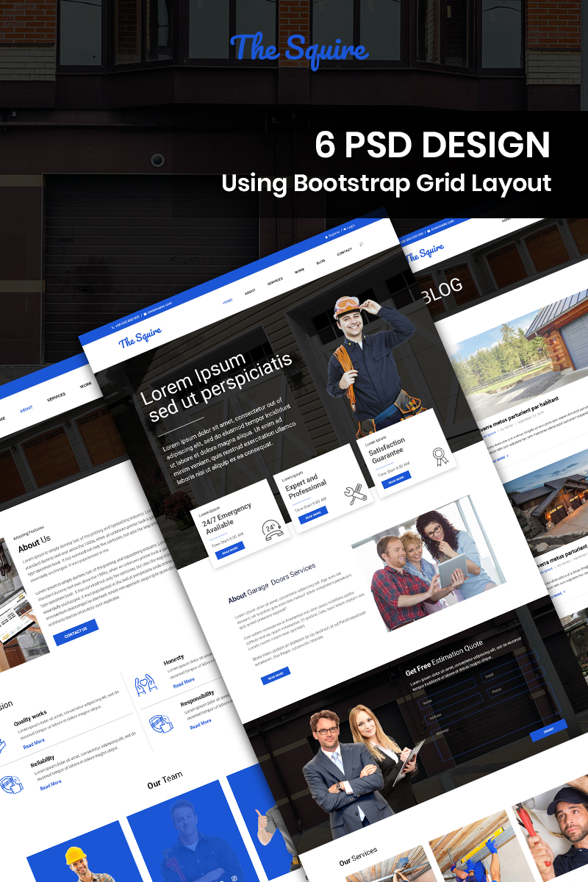Click The Squire logo at page top
The width and height of the screenshot is (588, 882).
click(x=298, y=50)
